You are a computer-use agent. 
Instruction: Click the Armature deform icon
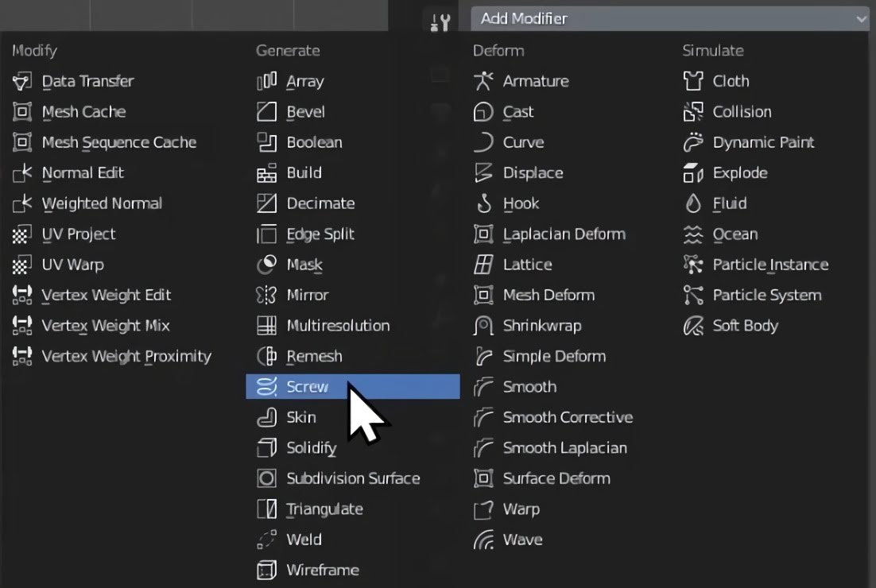[x=483, y=81]
